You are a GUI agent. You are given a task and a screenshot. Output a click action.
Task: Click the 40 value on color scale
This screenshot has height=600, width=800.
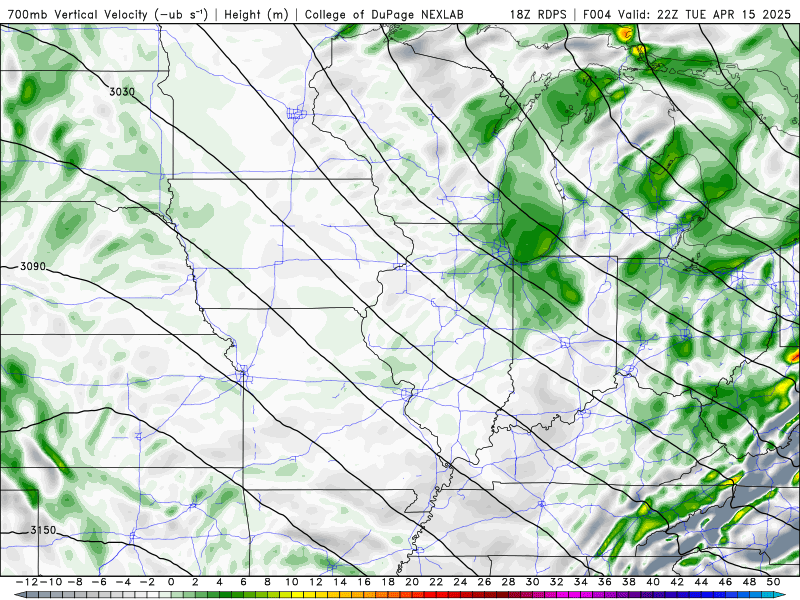click(x=653, y=582)
